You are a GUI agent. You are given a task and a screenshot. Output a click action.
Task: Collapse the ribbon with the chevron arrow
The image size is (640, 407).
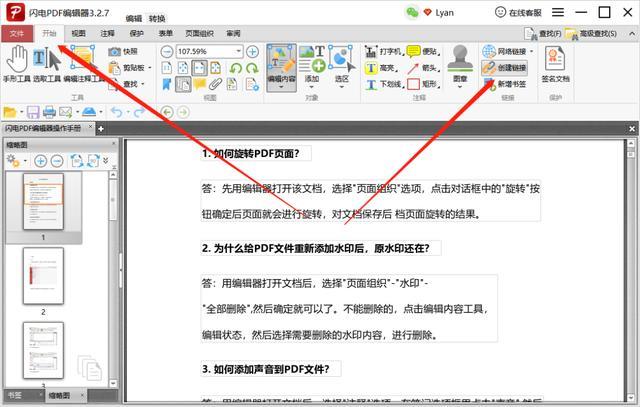click(x=631, y=33)
